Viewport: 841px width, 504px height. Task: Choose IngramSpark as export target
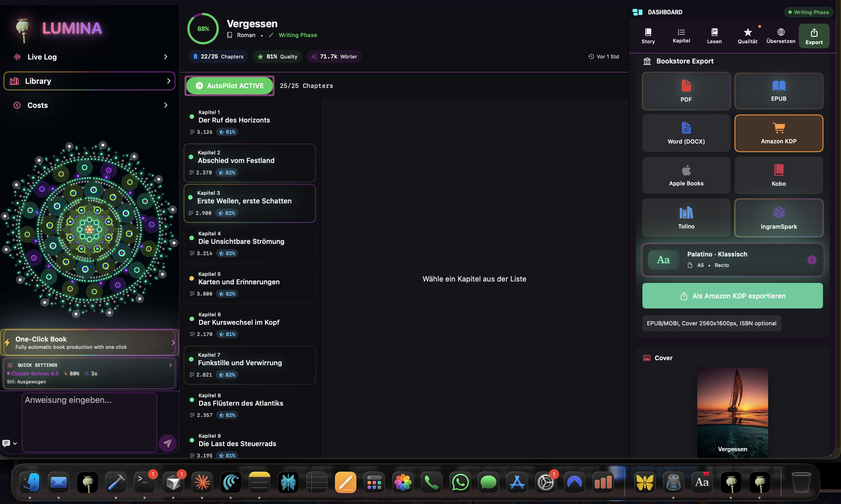tap(779, 217)
